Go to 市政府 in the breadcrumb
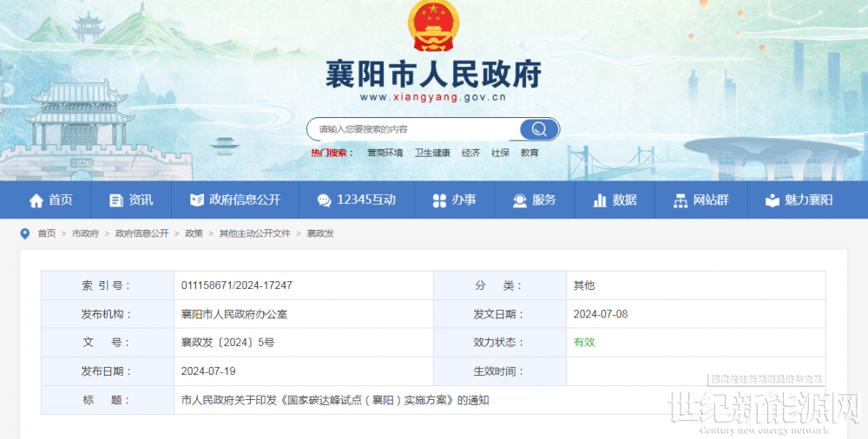 pos(85,233)
